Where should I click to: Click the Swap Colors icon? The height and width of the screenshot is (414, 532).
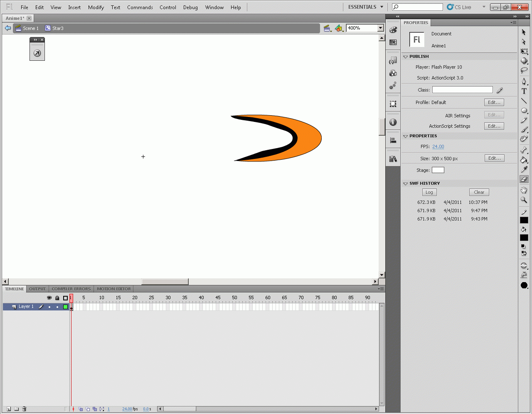click(524, 253)
